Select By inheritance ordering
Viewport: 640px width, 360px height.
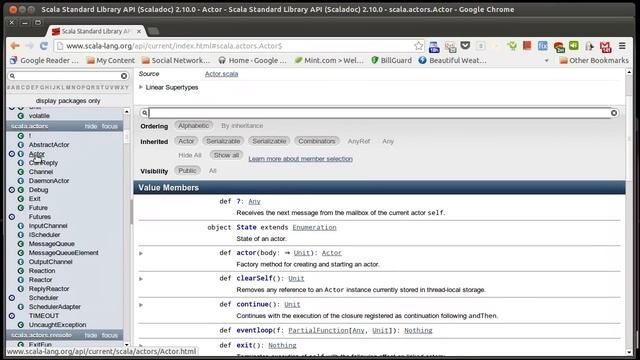pyautogui.click(x=242, y=126)
